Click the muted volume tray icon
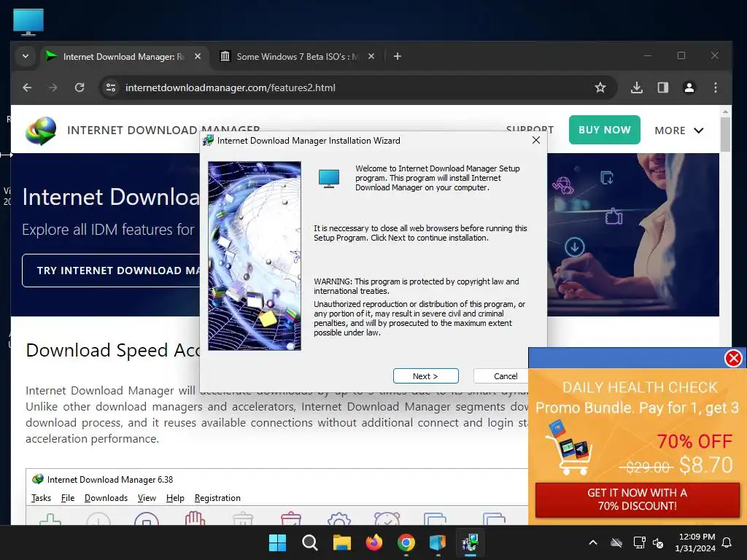 [659, 542]
